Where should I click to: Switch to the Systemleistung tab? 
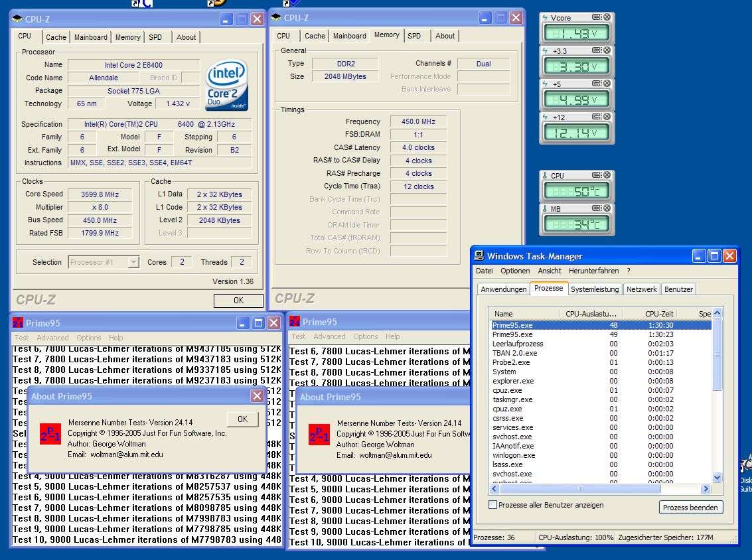(595, 289)
